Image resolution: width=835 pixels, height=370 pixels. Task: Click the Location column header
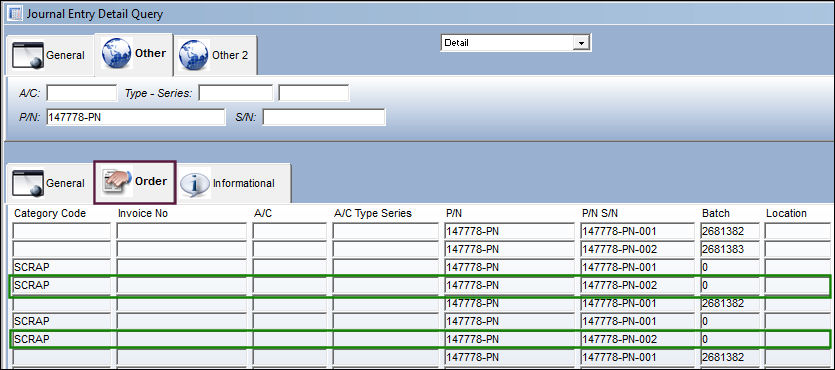pyautogui.click(x=787, y=213)
